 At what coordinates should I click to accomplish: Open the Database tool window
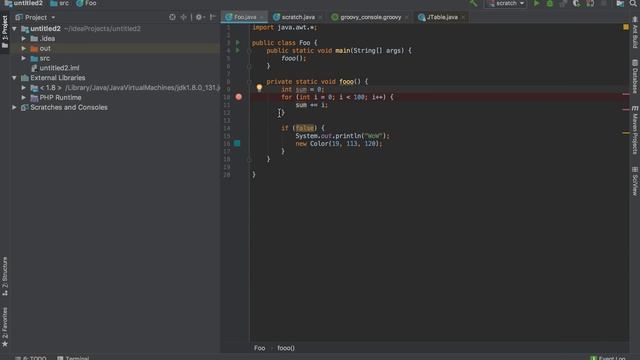tap(635, 76)
